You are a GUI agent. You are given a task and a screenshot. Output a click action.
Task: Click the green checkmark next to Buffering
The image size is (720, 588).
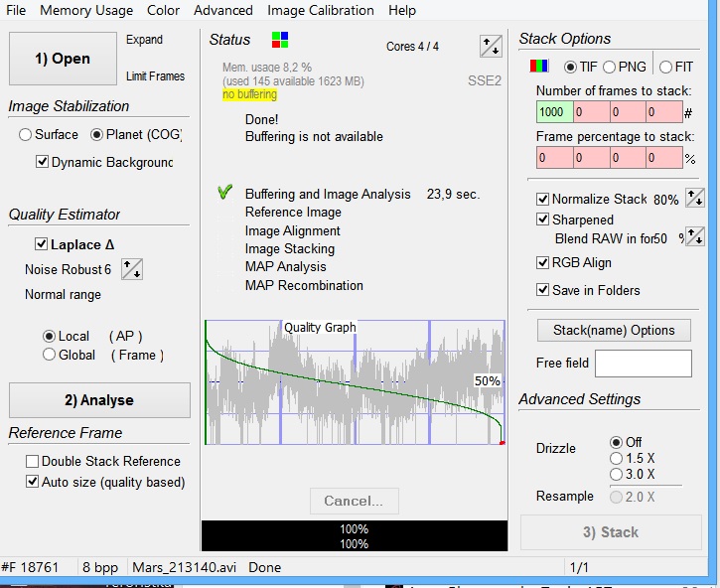pyautogui.click(x=224, y=194)
